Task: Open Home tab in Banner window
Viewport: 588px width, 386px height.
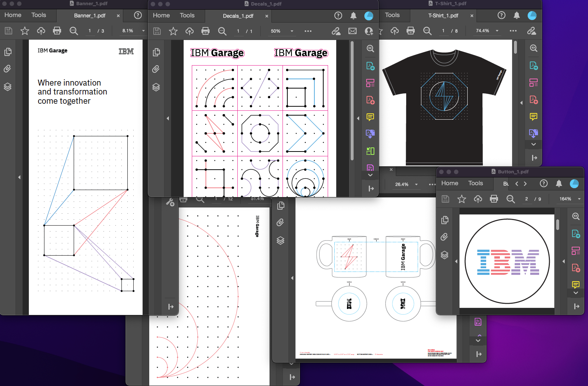Action: point(13,15)
